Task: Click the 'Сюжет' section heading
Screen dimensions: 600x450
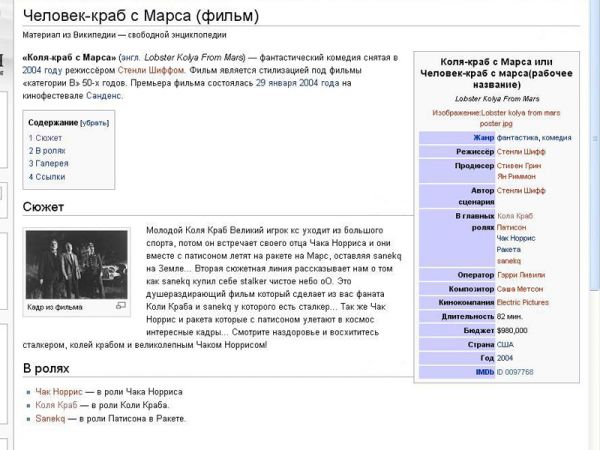Action: click(43, 207)
